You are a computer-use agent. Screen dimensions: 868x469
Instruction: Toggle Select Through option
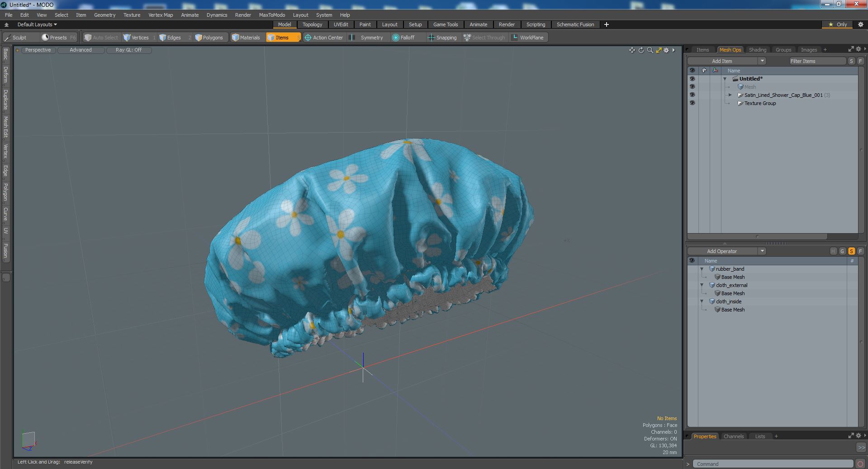coord(484,38)
